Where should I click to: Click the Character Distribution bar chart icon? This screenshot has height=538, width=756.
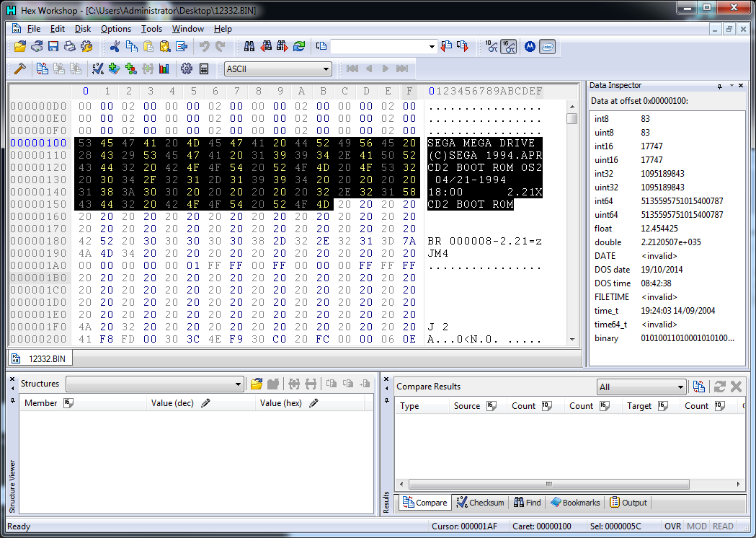click(x=164, y=69)
